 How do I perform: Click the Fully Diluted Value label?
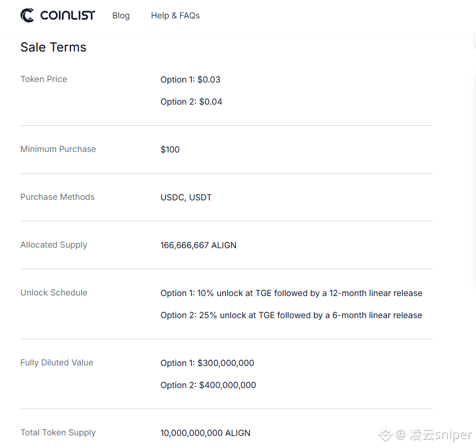[x=57, y=363]
